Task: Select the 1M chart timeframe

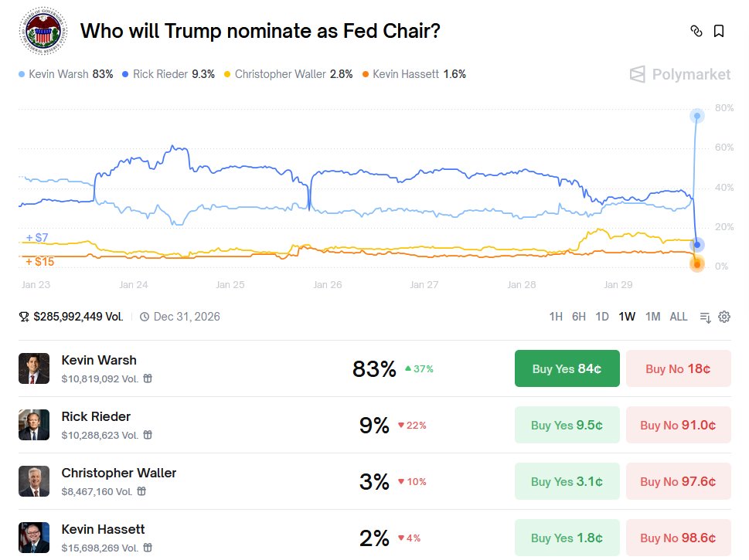Action: coord(652,317)
